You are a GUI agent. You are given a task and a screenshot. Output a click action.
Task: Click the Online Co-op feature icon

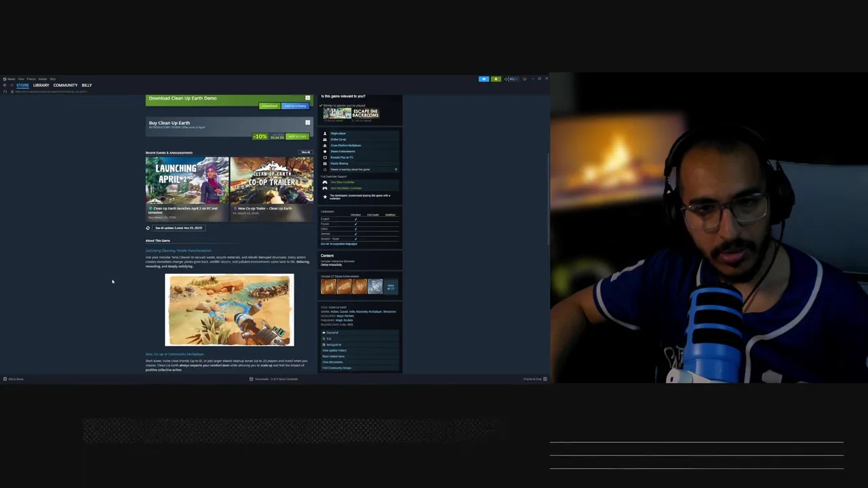point(325,140)
